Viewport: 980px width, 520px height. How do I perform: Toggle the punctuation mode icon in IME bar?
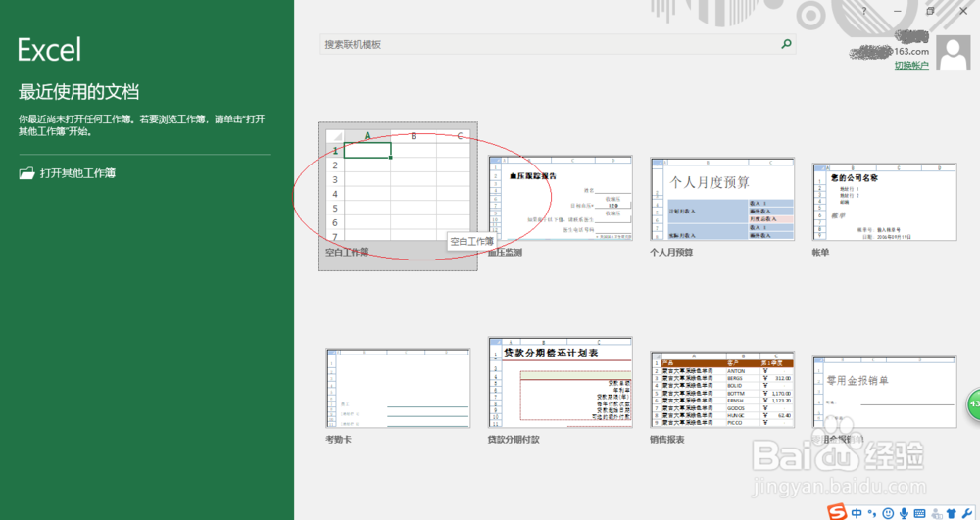pos(872,513)
